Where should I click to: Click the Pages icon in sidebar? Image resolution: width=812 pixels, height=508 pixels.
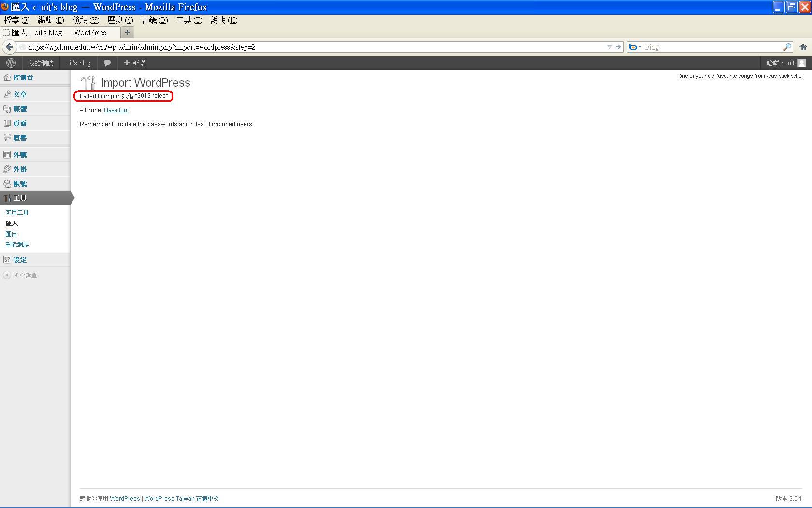pos(7,123)
